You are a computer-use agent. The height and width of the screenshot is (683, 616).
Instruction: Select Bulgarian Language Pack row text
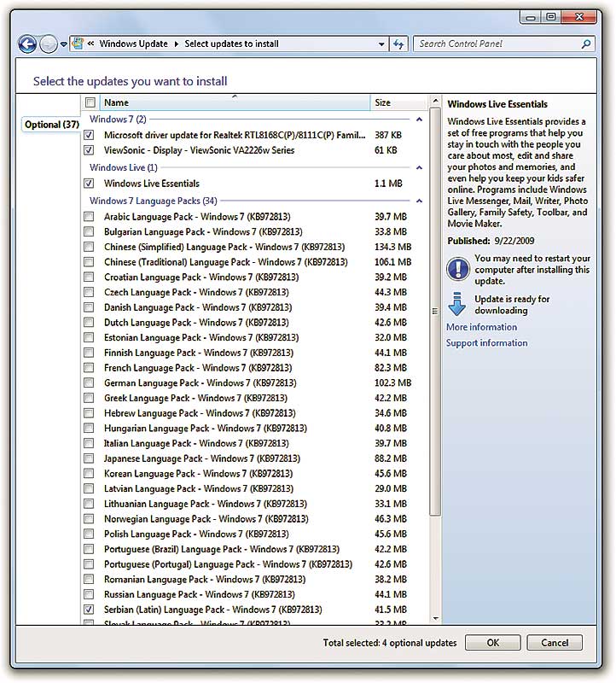[x=203, y=231]
